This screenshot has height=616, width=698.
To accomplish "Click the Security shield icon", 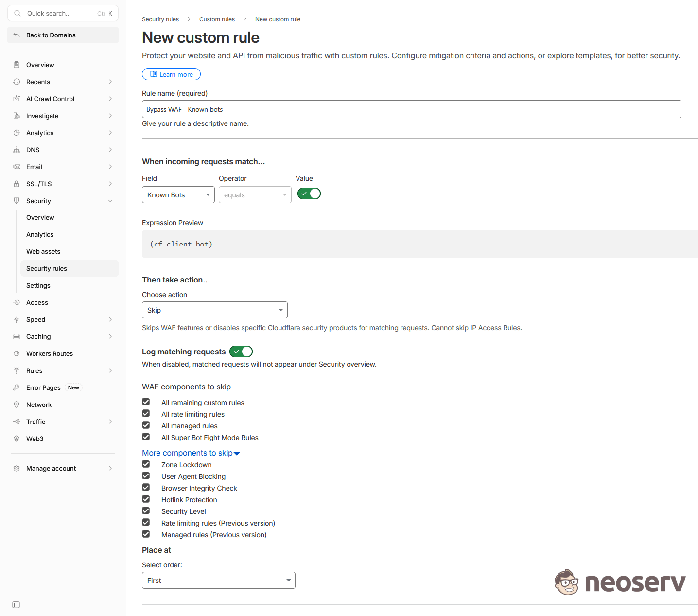I will pyautogui.click(x=17, y=201).
